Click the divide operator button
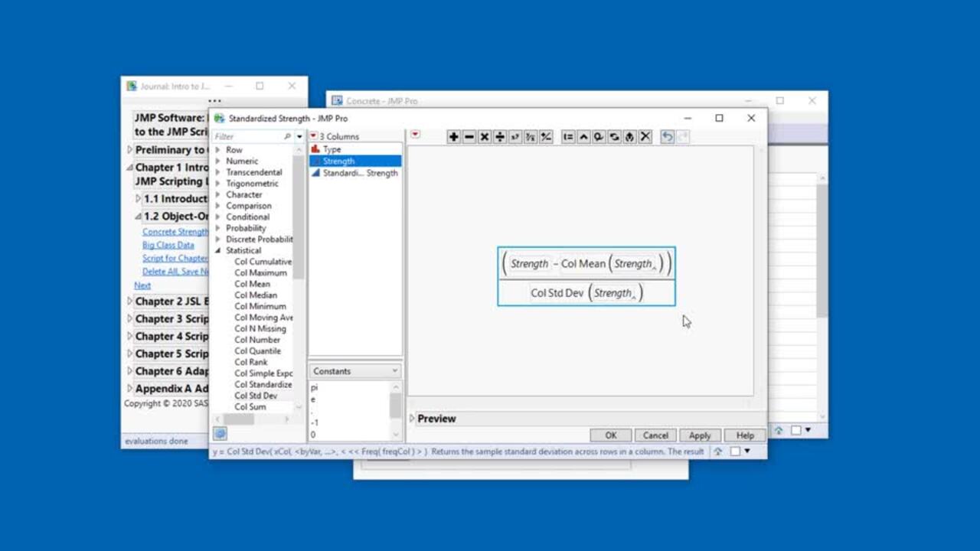Image resolution: width=980 pixels, height=551 pixels. (x=500, y=137)
